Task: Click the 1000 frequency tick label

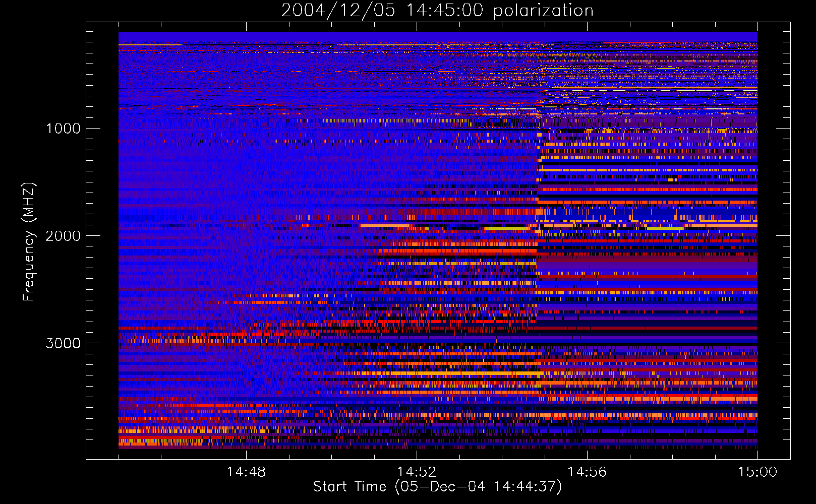Action: pyautogui.click(x=63, y=129)
